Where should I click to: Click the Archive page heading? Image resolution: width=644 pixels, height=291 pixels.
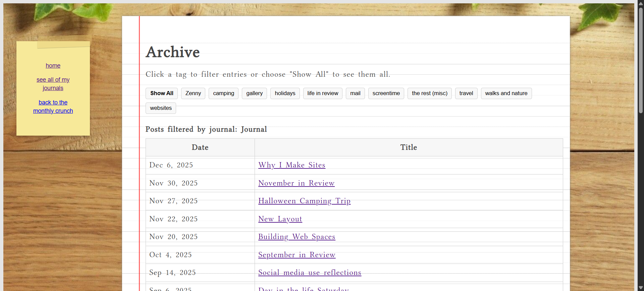(173, 52)
